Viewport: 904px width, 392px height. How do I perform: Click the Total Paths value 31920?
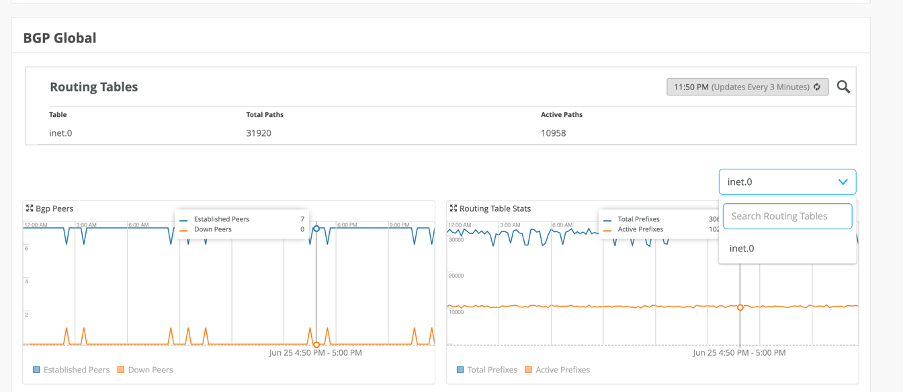259,133
